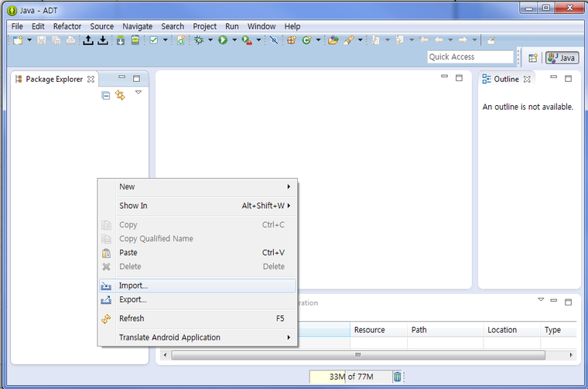This screenshot has width=588, height=389.
Task: Open the Package Explorer view menu triangle
Action: pos(138,92)
